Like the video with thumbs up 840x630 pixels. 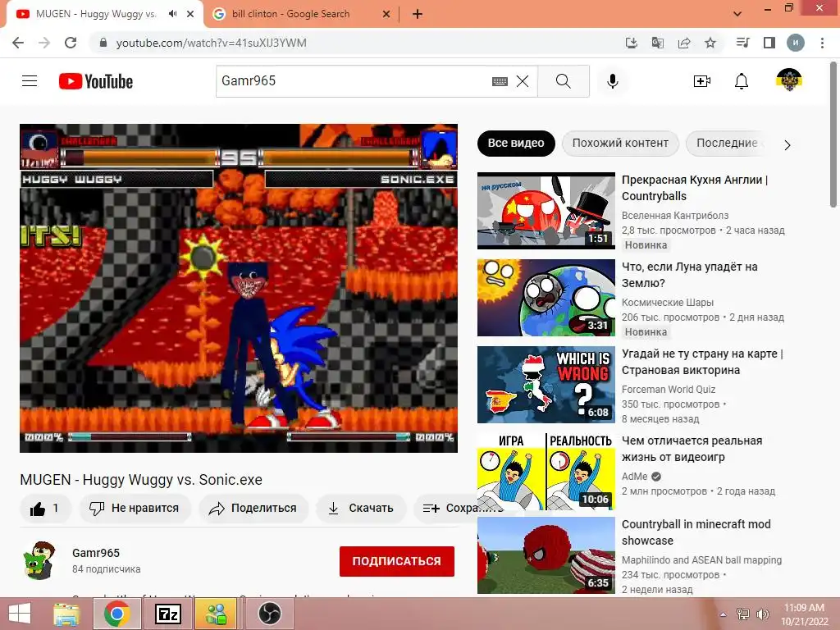(46, 509)
